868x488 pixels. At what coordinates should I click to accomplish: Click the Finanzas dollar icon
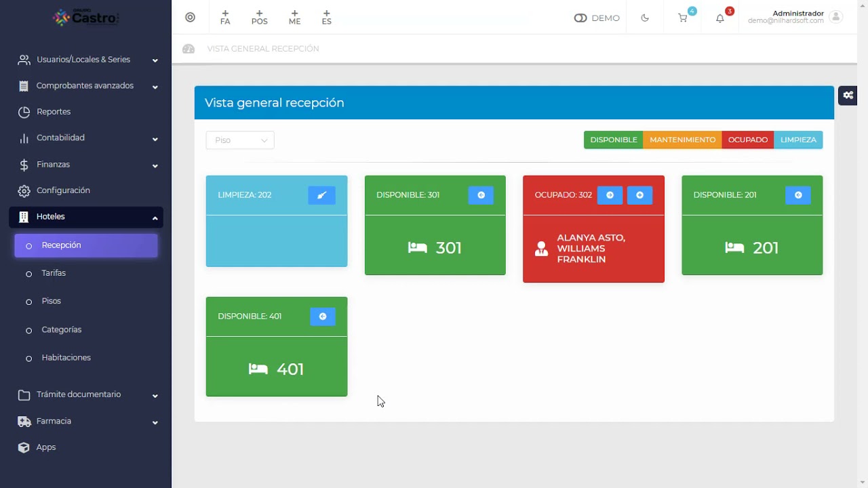(x=24, y=165)
